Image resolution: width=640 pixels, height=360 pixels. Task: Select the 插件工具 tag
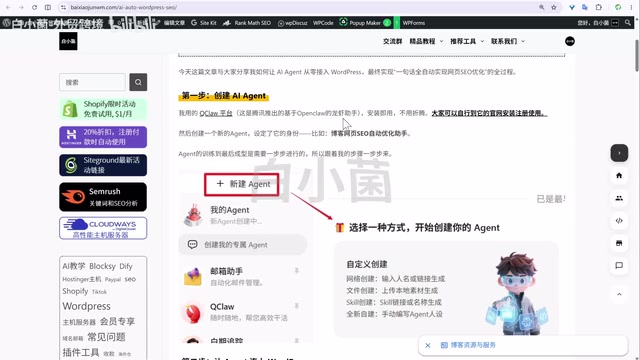[81, 352]
